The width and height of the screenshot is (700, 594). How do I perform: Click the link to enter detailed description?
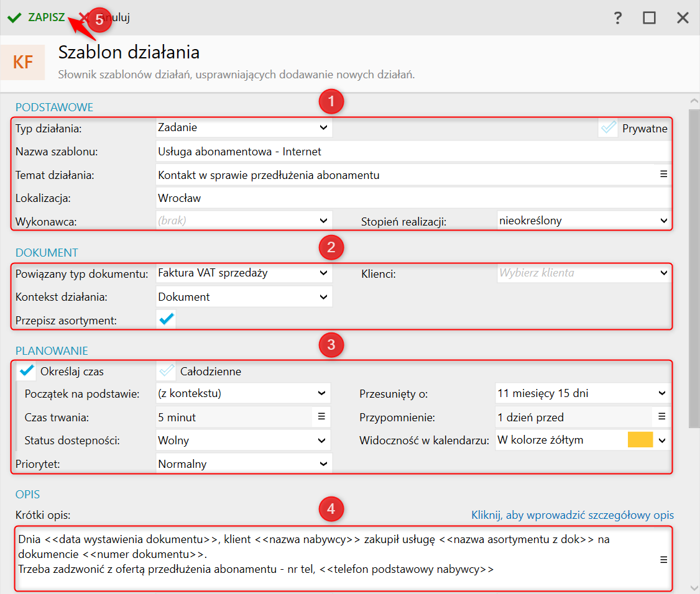(573, 515)
